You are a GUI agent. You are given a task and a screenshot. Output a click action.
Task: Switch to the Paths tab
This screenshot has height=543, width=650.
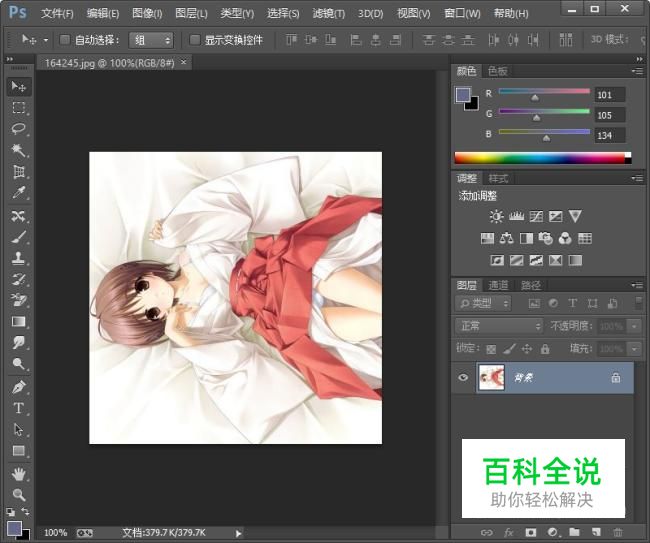531,285
